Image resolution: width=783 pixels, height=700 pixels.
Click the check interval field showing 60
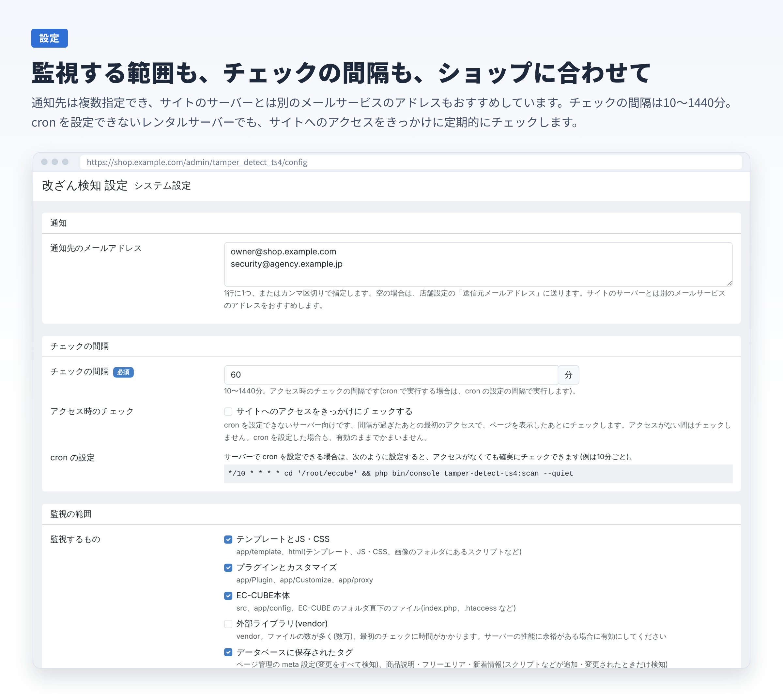pos(391,374)
